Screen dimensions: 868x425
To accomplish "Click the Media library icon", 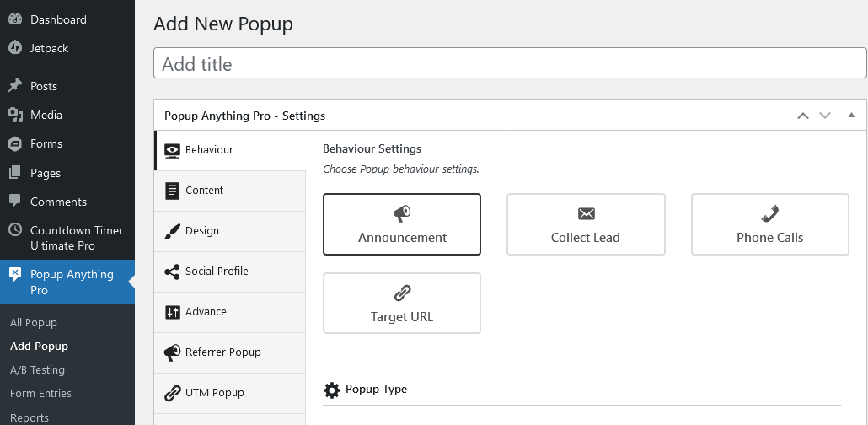I will click(x=15, y=115).
